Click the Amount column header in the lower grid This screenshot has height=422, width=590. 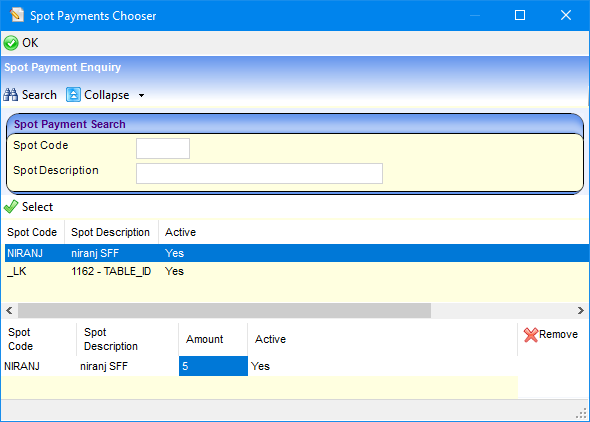click(205, 339)
